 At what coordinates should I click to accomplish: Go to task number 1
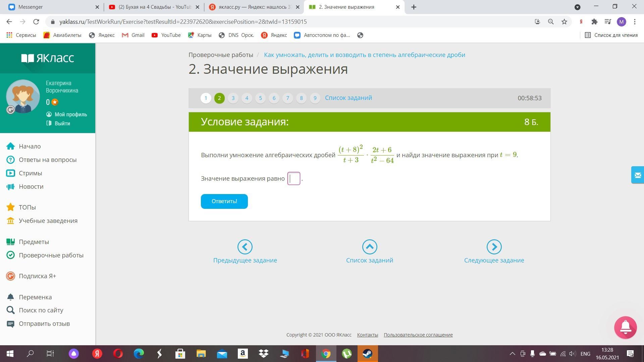206,98
